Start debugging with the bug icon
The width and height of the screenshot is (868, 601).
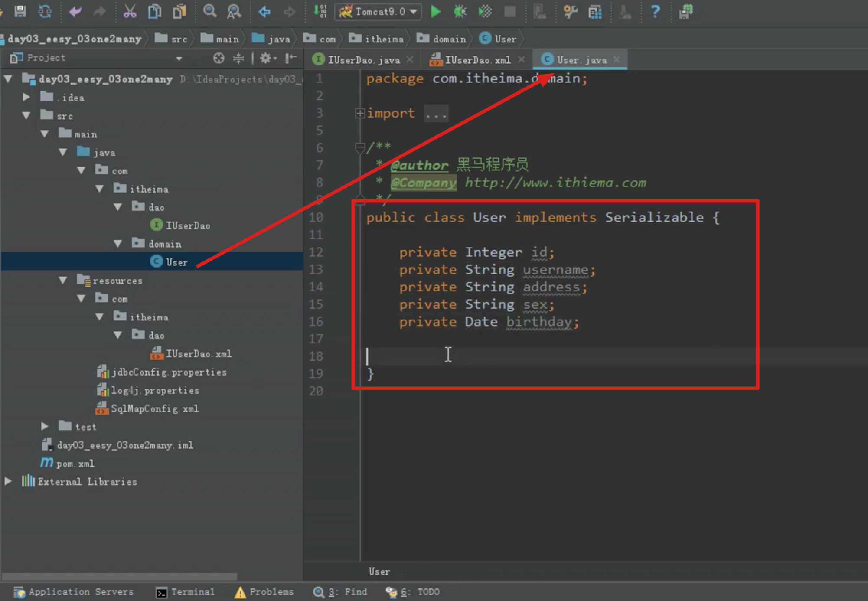pos(460,11)
